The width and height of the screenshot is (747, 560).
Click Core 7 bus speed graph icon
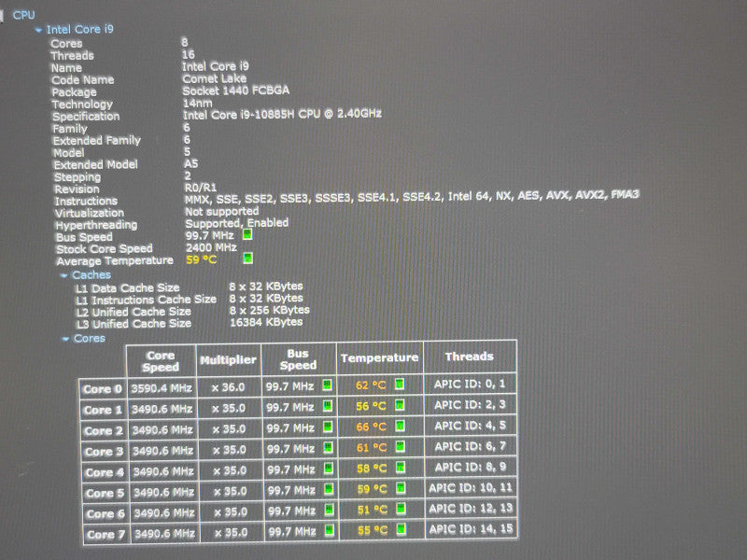pos(330,530)
